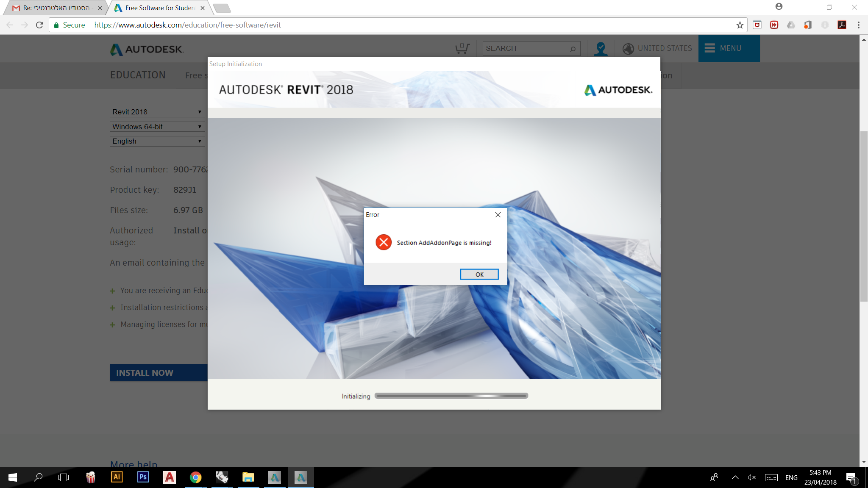The image size is (868, 488).
Task: Click inside the SEARCH field
Action: pos(526,48)
